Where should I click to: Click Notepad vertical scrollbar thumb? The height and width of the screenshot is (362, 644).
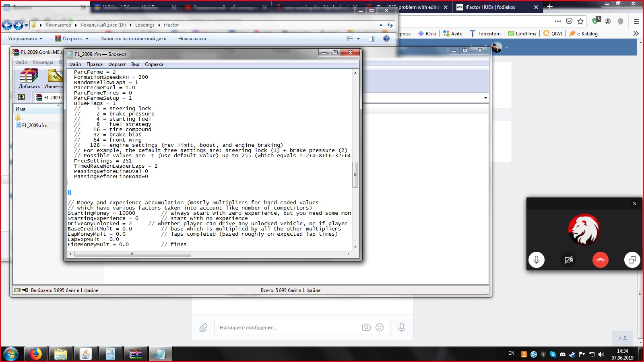355,175
